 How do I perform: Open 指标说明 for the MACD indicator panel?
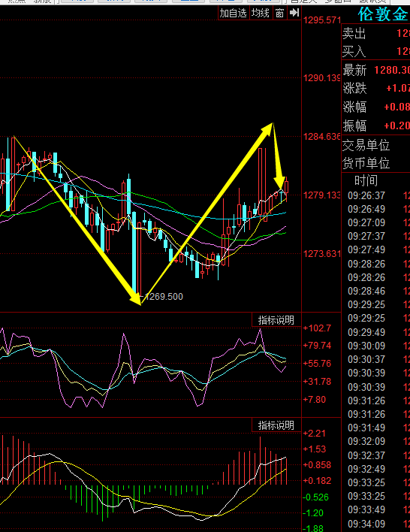click(x=276, y=425)
